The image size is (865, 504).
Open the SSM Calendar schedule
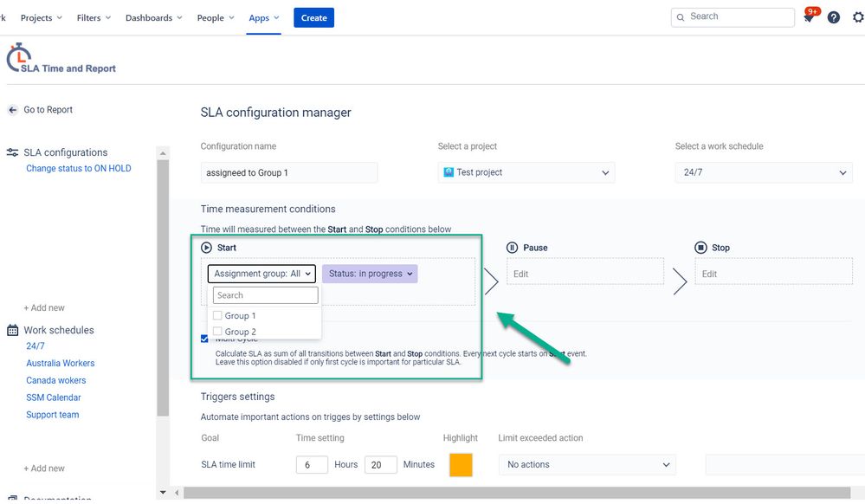[x=54, y=397]
